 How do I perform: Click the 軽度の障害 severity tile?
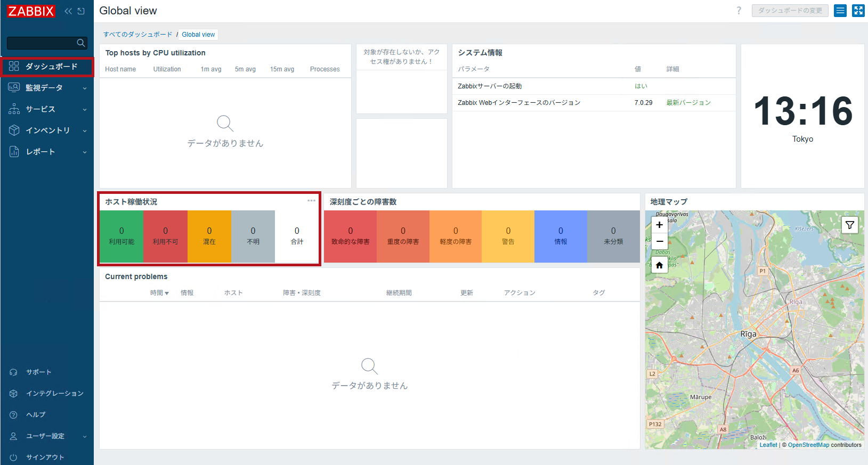tap(456, 236)
